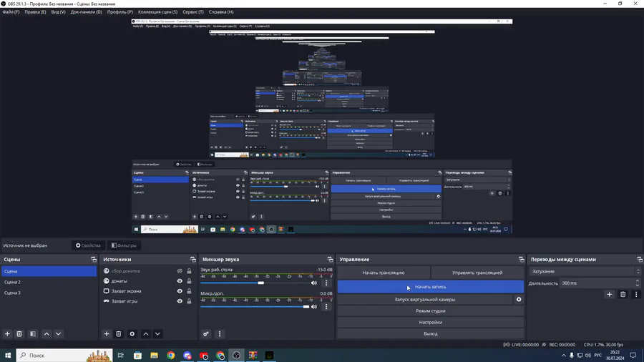
Task: Move scene down with the arrow icon
Action: coord(59,333)
